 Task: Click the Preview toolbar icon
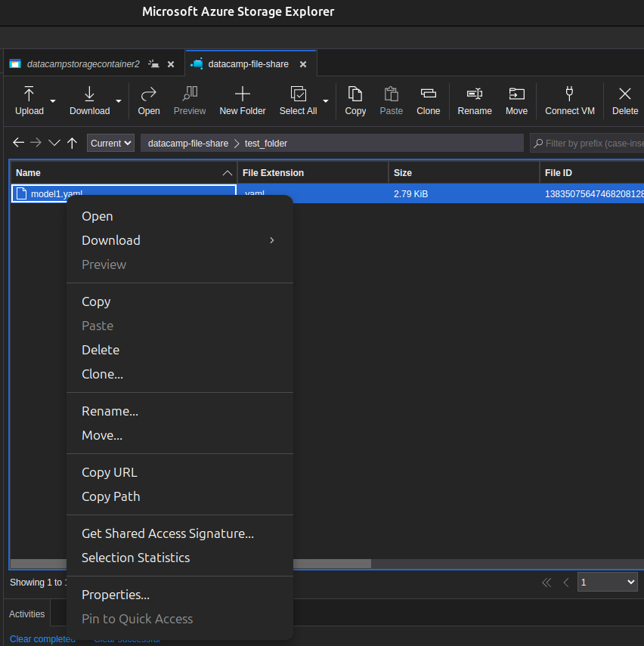click(190, 100)
